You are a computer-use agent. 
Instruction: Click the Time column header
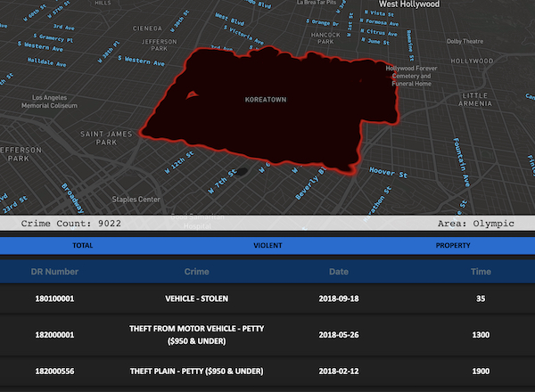pyautogui.click(x=481, y=271)
